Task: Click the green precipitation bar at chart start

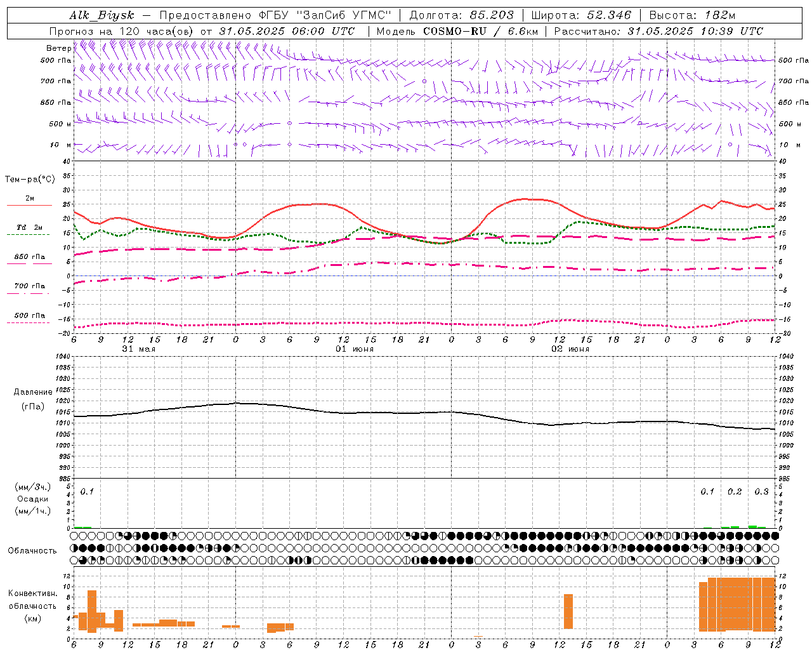Action: point(82,527)
